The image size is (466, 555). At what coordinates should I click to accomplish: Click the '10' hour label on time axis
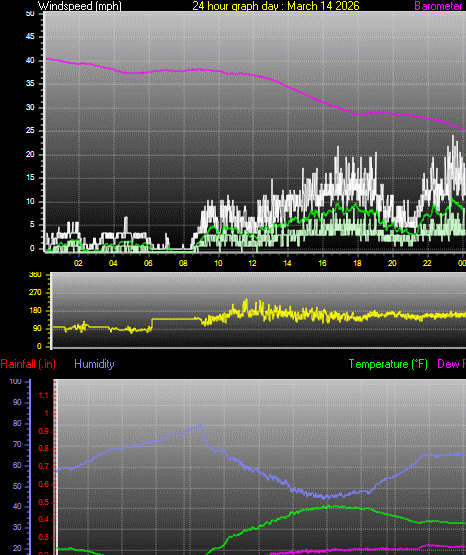(x=218, y=263)
